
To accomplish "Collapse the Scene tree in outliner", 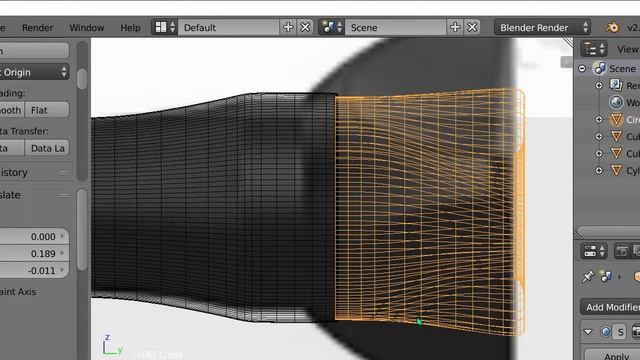I will [x=582, y=69].
